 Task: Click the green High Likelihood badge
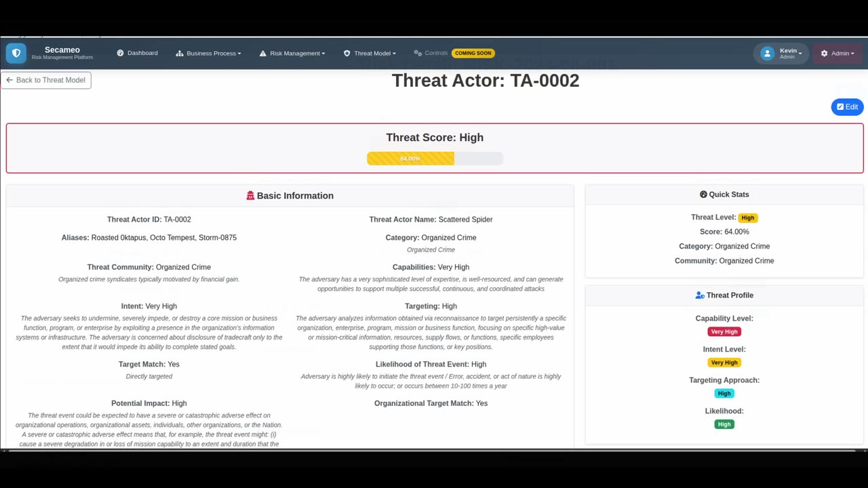[x=724, y=424]
